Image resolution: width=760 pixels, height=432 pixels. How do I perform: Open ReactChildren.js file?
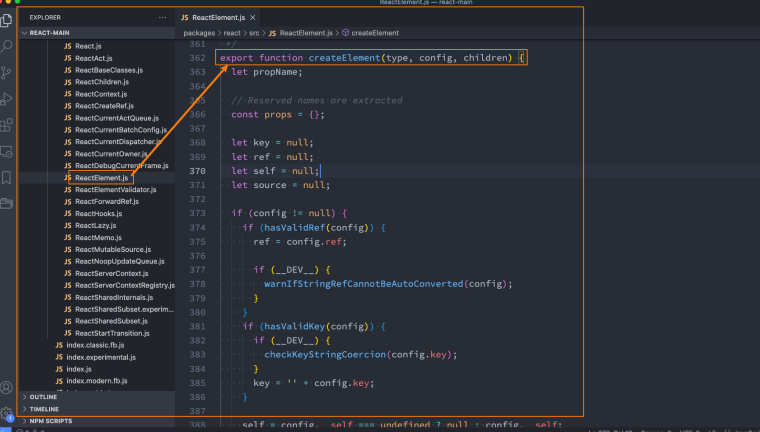102,82
